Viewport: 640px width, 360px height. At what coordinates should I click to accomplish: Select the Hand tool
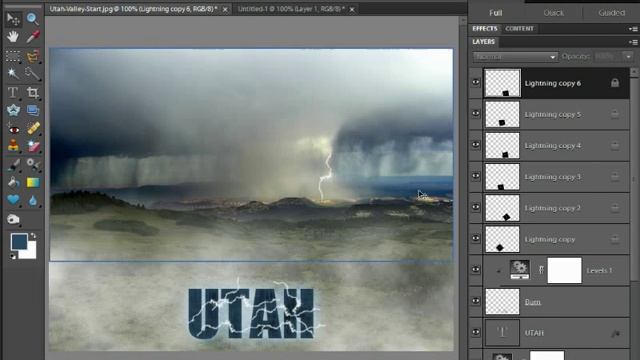pos(13,37)
